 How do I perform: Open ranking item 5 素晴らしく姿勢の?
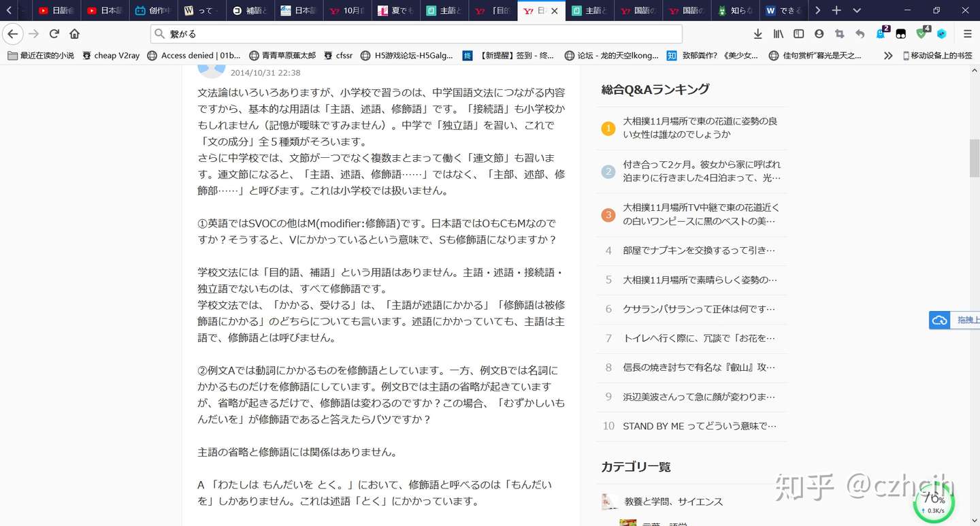click(692, 280)
